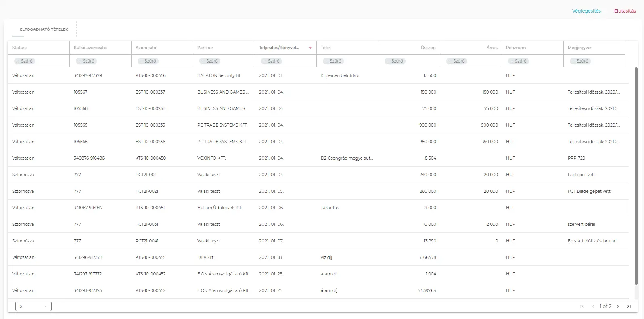Screen dimensions: 644x319
Task: Go to the next page of results
Action: 618,306
